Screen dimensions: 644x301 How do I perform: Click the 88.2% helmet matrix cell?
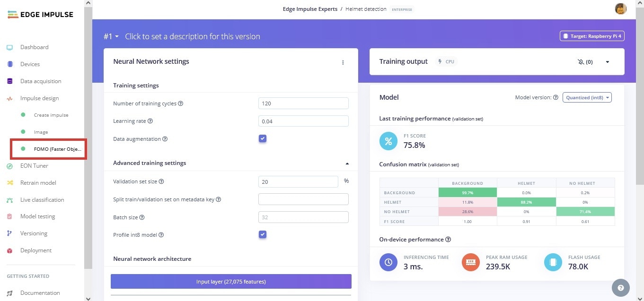click(x=526, y=202)
